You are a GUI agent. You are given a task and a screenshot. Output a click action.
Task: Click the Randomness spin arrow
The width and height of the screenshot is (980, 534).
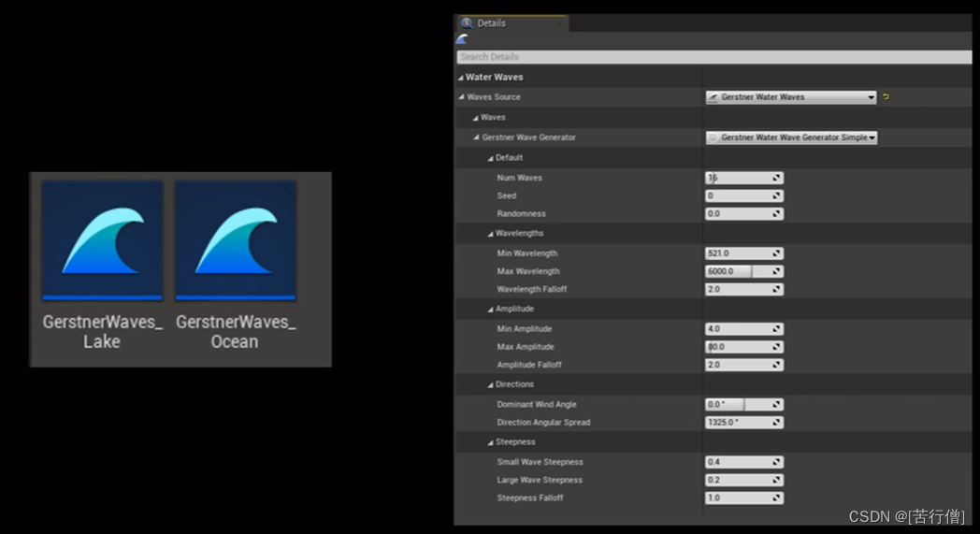[777, 214]
